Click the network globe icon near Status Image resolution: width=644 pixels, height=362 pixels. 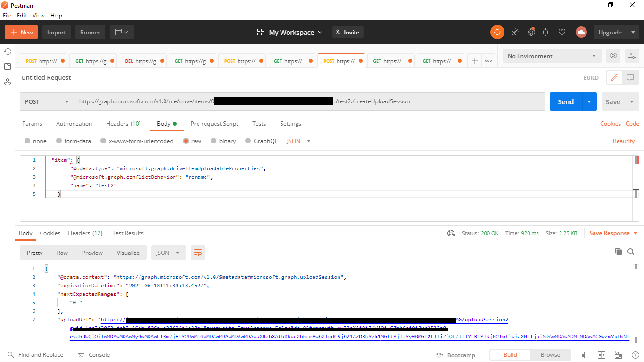pos(451,233)
